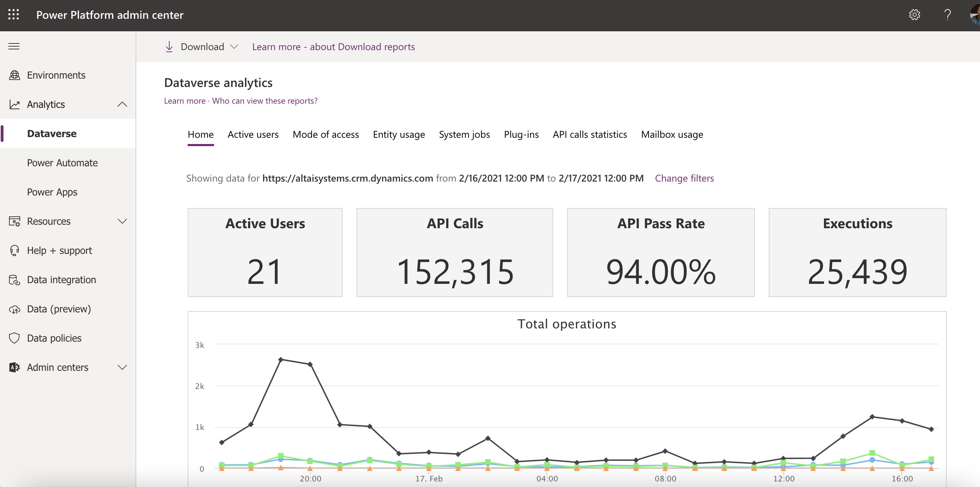Click the 20:00 axis label
Screen dimensions: 980x487
(x=310, y=479)
